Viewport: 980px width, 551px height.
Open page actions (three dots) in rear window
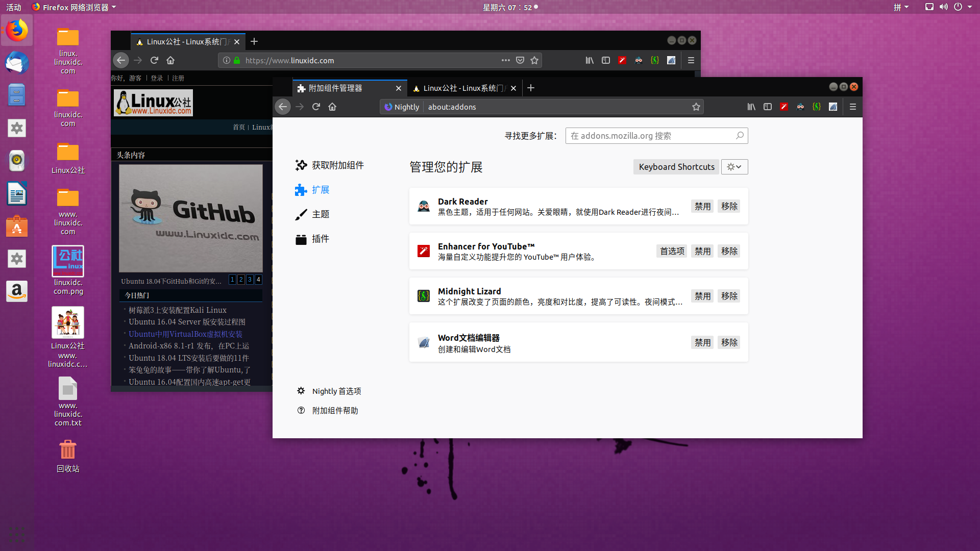click(x=505, y=60)
